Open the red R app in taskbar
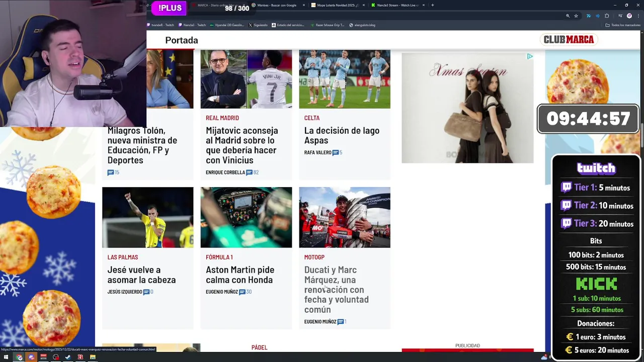The height and width of the screenshot is (362, 644). point(80,357)
